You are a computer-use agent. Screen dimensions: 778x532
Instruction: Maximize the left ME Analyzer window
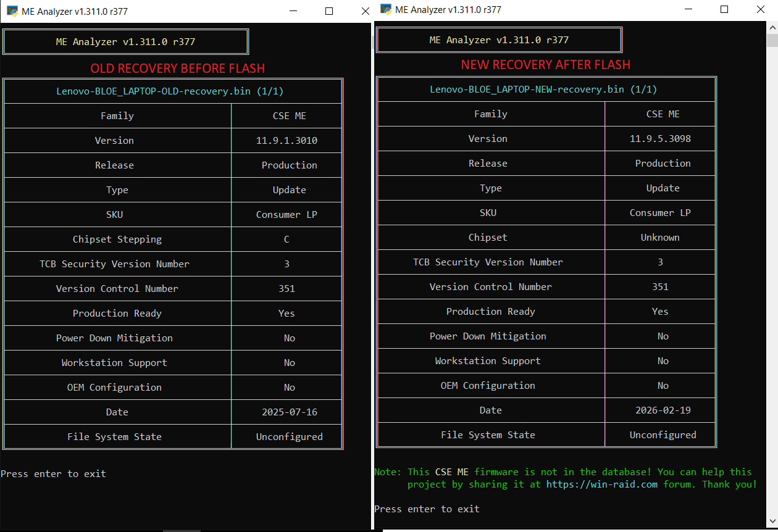(329, 11)
